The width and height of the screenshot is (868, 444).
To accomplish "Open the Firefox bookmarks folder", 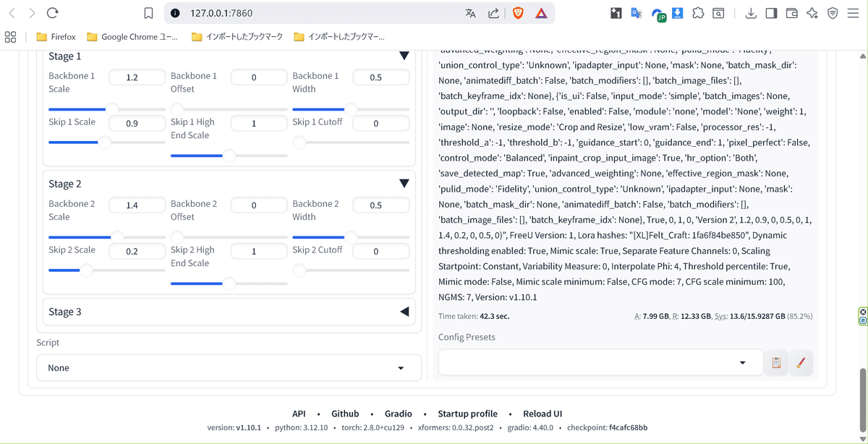I will [56, 36].
